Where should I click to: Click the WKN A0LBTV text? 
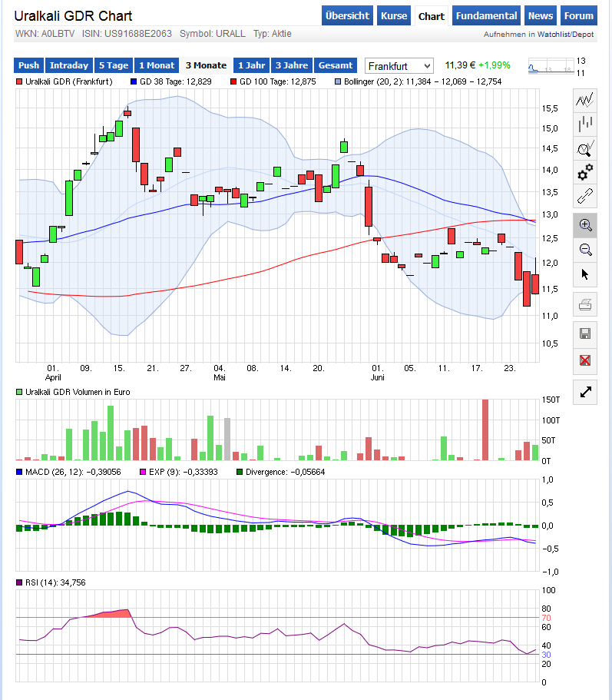(x=45, y=34)
